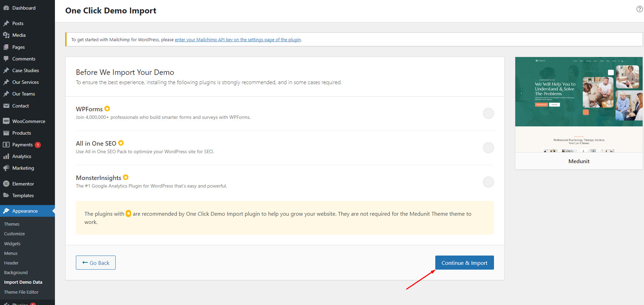Image resolution: width=644 pixels, height=305 pixels.
Task: Click the Marketing megaphone icon
Action: 6,168
